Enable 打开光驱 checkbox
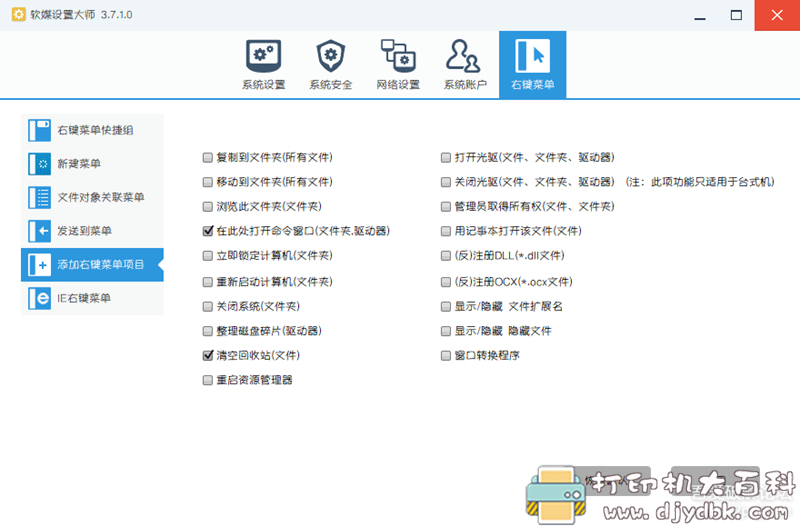This screenshot has width=800, height=526. (x=445, y=158)
